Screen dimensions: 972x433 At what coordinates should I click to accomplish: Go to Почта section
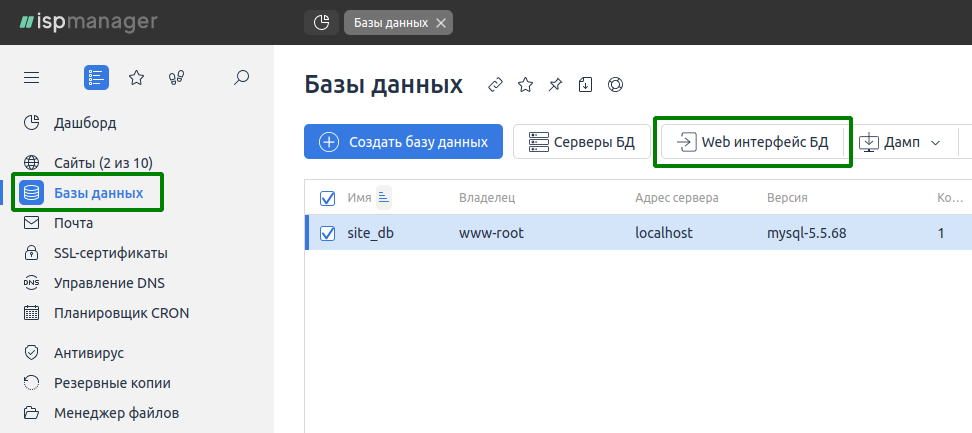click(74, 222)
